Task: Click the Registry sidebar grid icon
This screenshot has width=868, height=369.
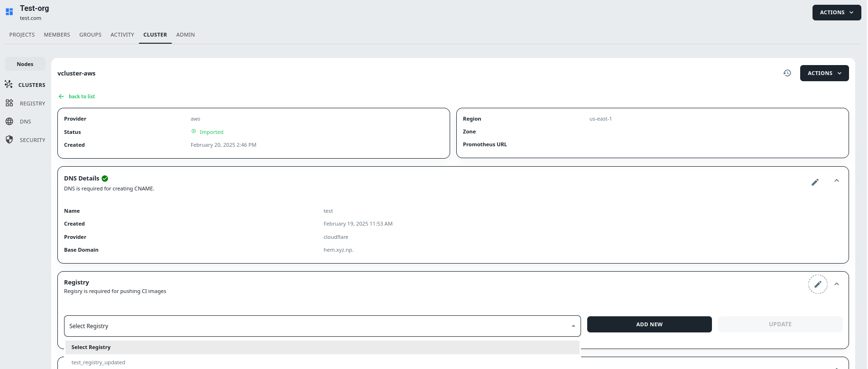Action: coord(9,103)
